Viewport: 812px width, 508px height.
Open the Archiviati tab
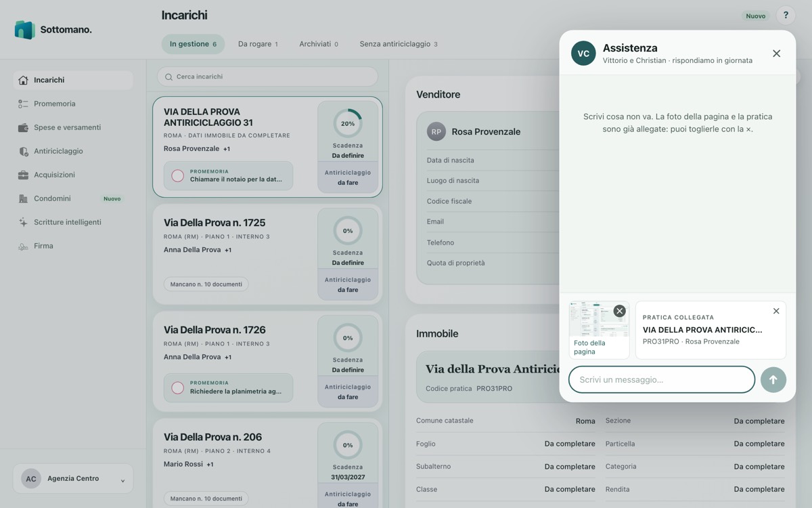pos(319,44)
